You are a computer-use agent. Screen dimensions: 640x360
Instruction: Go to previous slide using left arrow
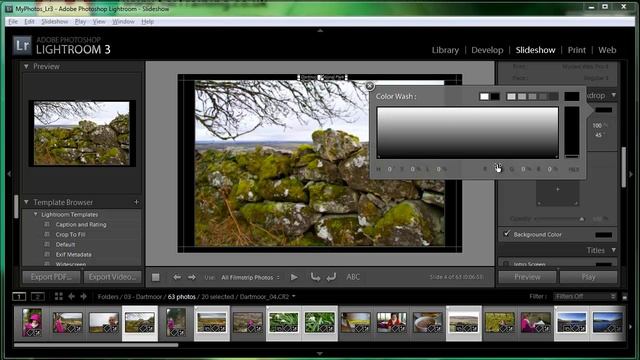pyautogui.click(x=177, y=277)
